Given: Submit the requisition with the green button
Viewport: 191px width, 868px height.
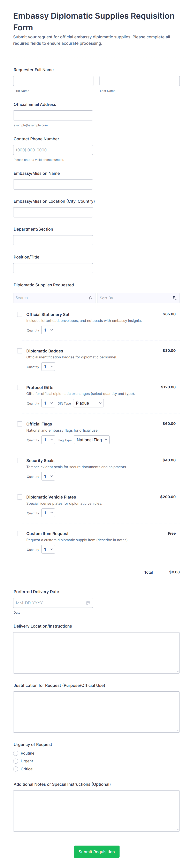Looking at the screenshot, I should point(97,852).
